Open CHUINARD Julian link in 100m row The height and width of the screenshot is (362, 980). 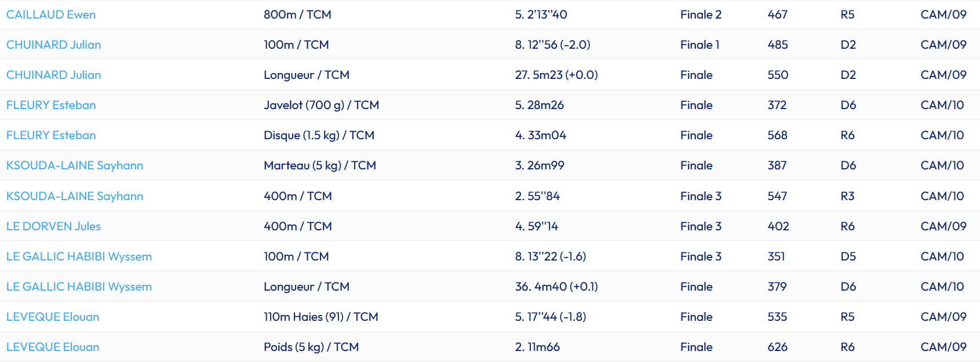[53, 45]
